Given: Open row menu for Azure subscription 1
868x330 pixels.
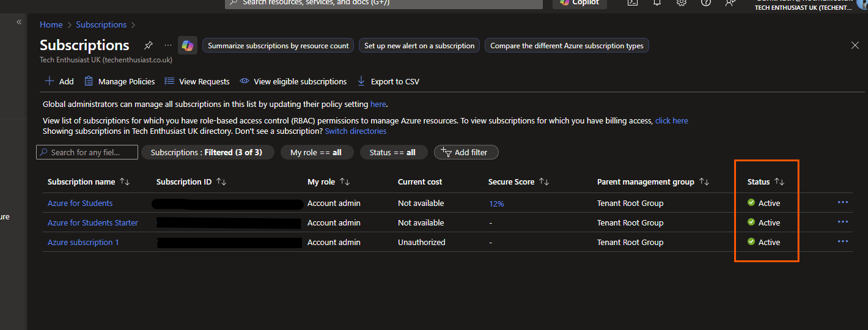Looking at the screenshot, I should click(843, 241).
